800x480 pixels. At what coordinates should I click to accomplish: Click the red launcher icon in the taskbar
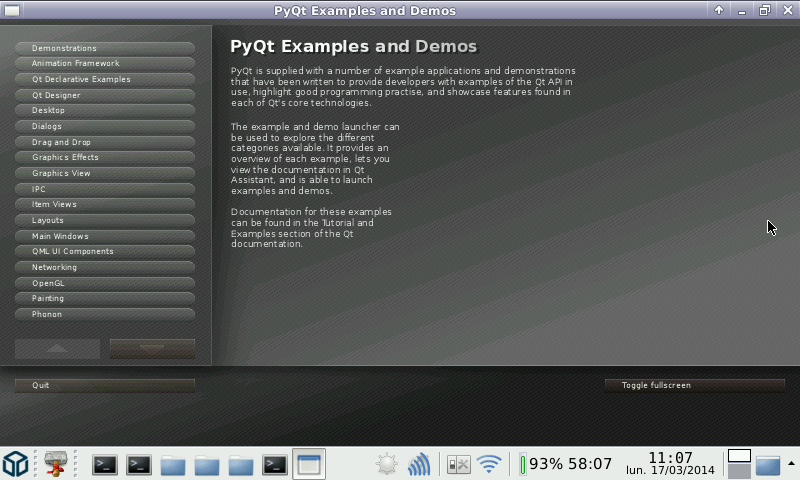pos(55,464)
